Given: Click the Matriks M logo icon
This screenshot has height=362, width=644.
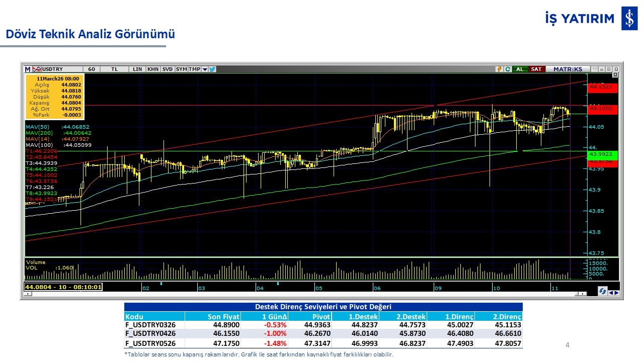Looking at the screenshot, I should pyautogui.click(x=28, y=69).
